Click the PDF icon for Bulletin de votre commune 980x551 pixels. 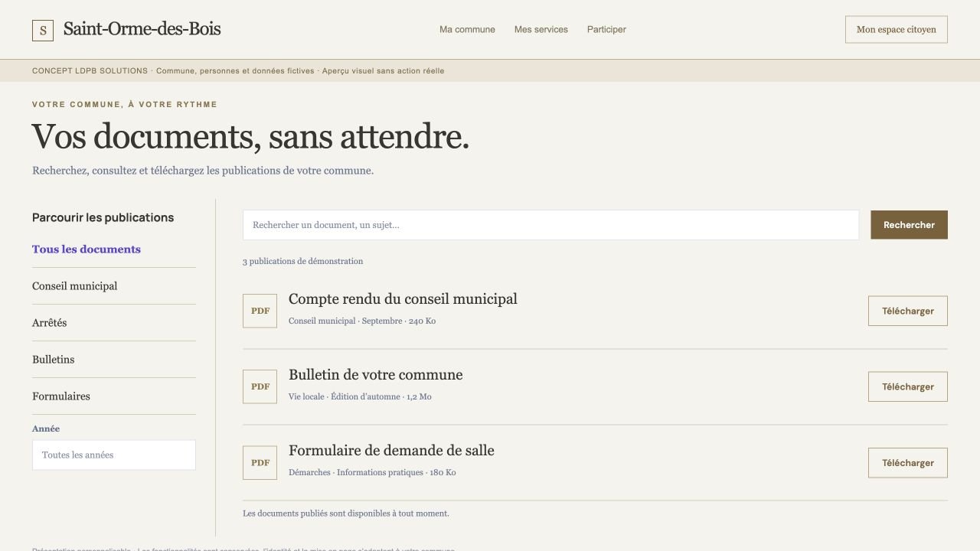click(260, 386)
